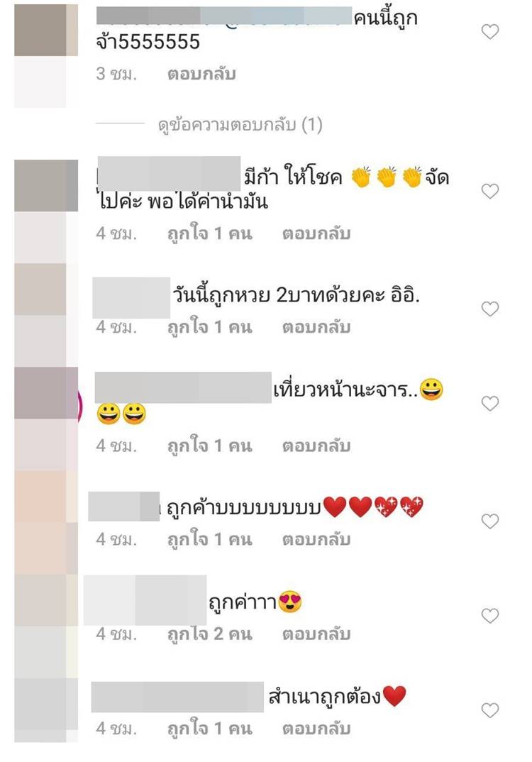The image size is (532, 762).
Task: Reply to the ถูกค่าาา comment
Action: (316, 634)
